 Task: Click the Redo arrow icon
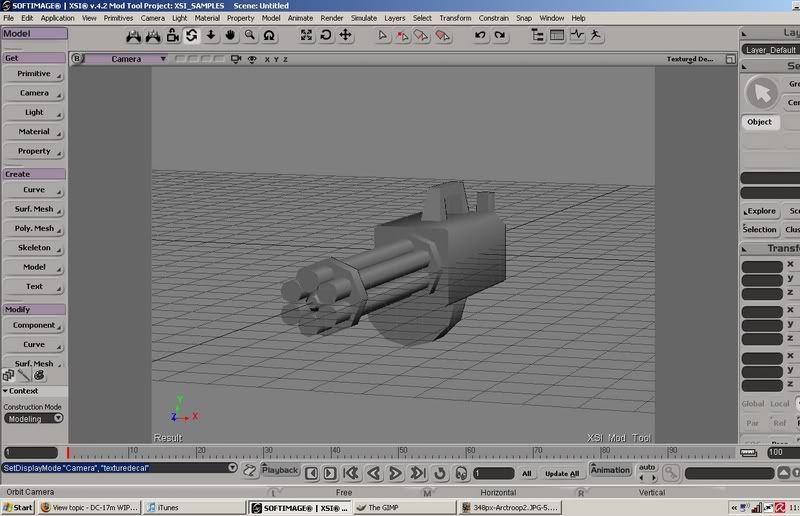click(500, 35)
